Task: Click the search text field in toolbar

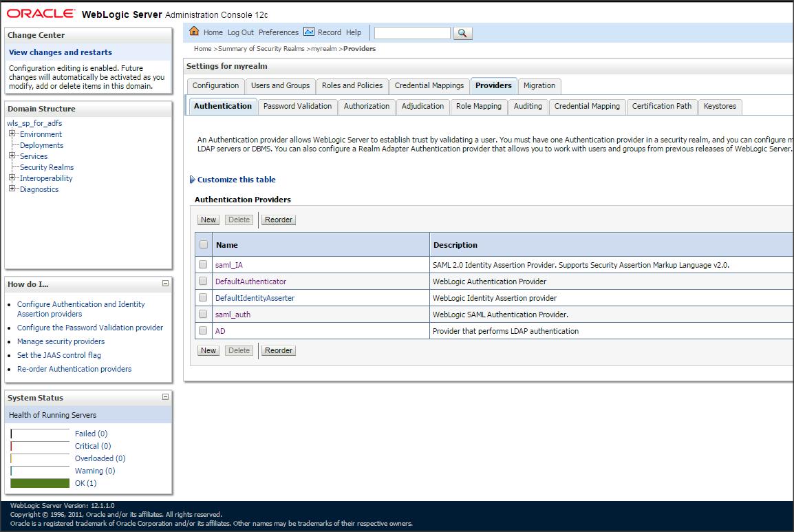Action: pos(411,33)
